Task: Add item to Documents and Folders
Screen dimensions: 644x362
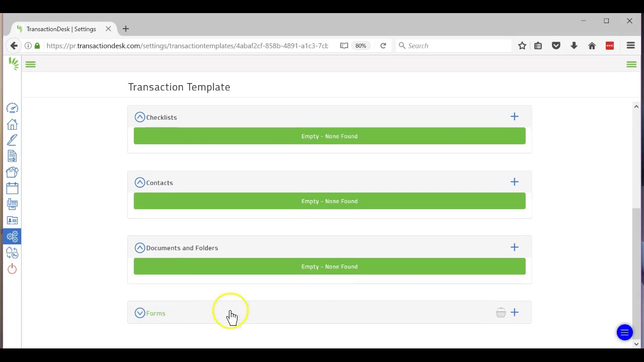Action: pos(514,247)
